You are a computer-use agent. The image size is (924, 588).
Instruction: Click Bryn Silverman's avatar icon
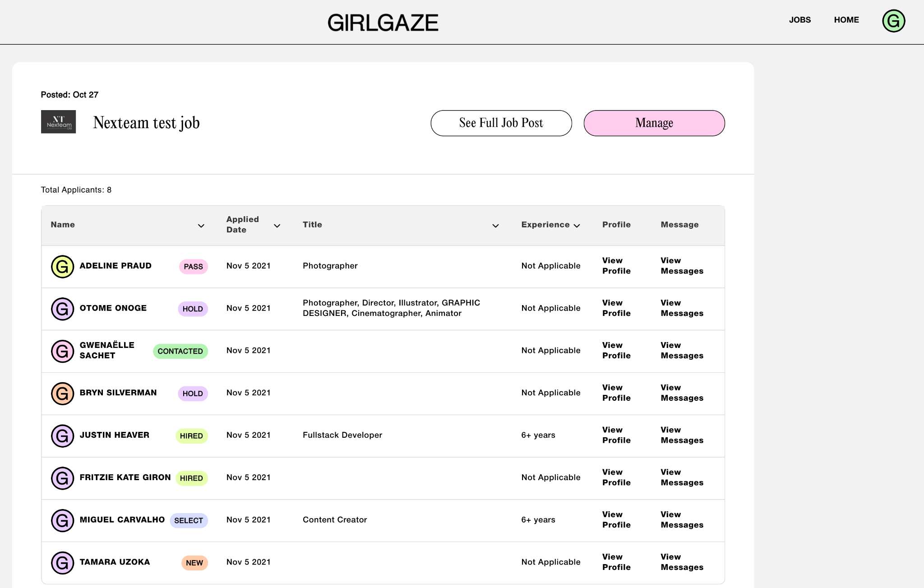(62, 394)
